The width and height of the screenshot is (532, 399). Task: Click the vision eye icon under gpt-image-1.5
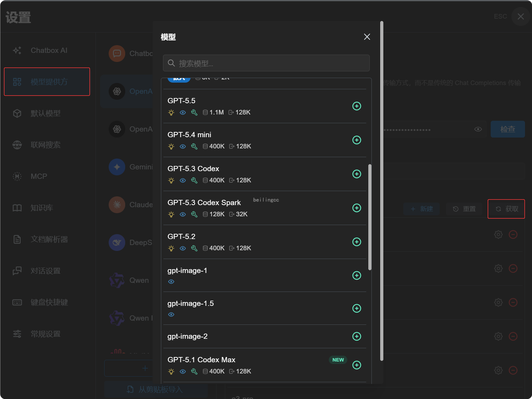(171, 315)
